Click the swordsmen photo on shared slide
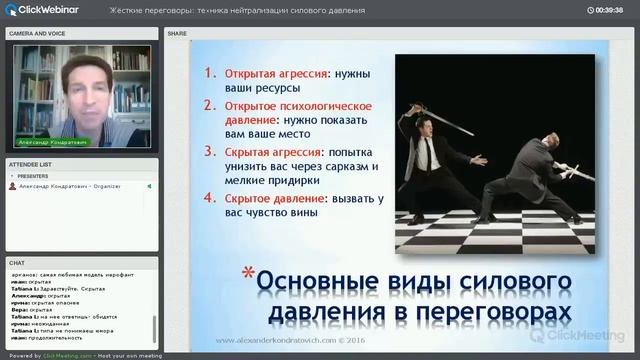 [x=495, y=154]
